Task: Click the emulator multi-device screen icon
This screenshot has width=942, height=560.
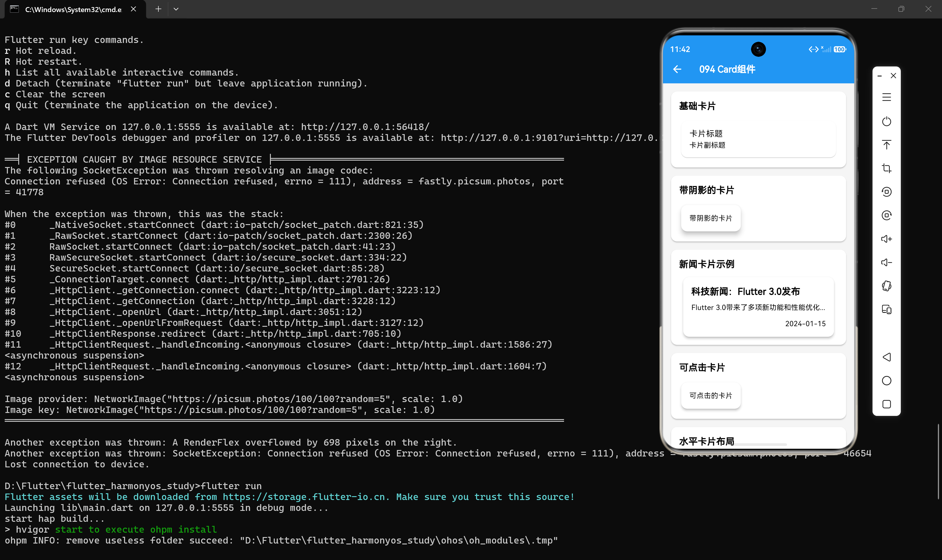Action: 886,309
